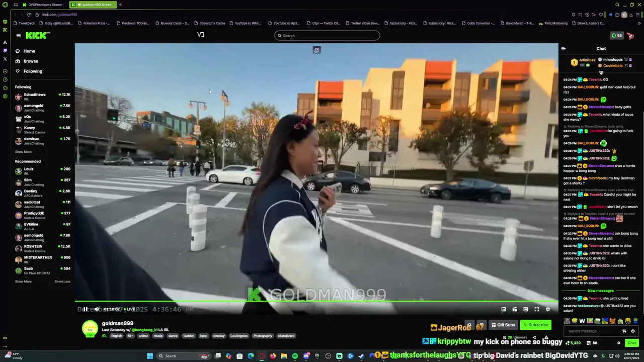Open chat settings gear
This screenshot has width=644, height=362.
coord(619,343)
